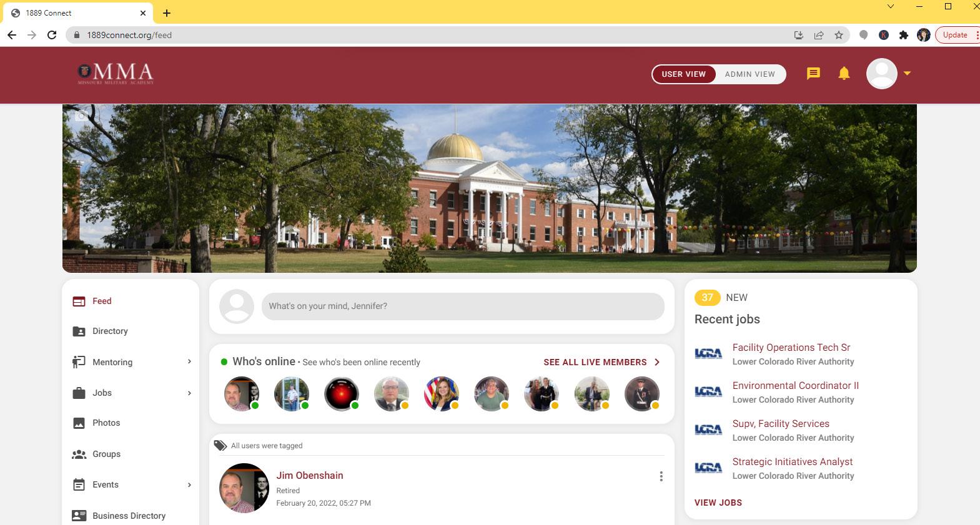Click the What's on your mind field
Image resolution: width=980 pixels, height=525 pixels.
pos(463,306)
